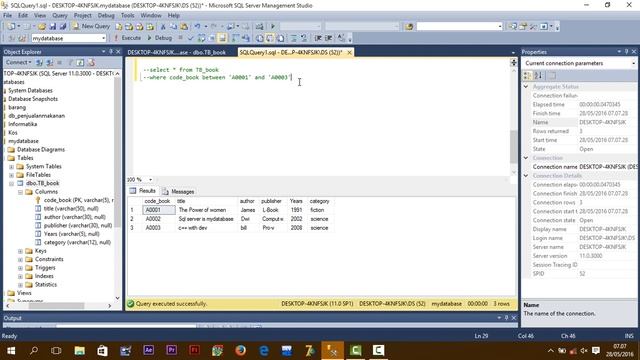Click the Cut scissors icon
The height and width of the screenshot is (360, 640).
click(162, 26)
